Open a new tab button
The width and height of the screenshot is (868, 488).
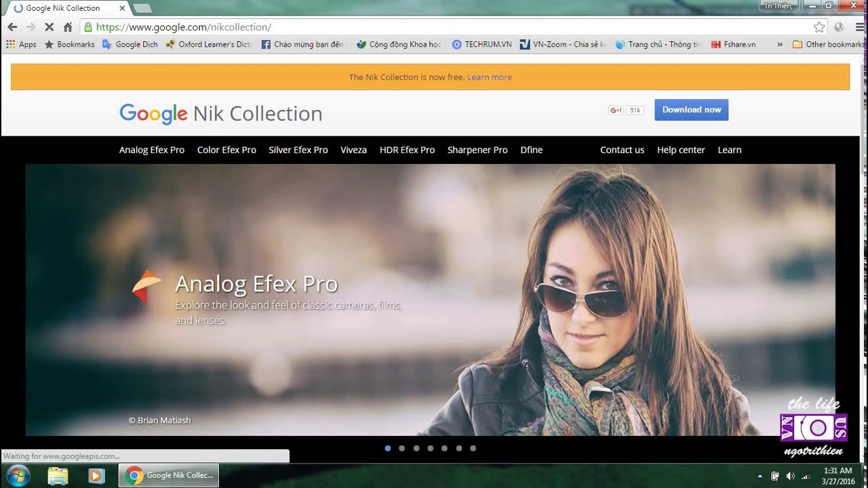(x=142, y=8)
